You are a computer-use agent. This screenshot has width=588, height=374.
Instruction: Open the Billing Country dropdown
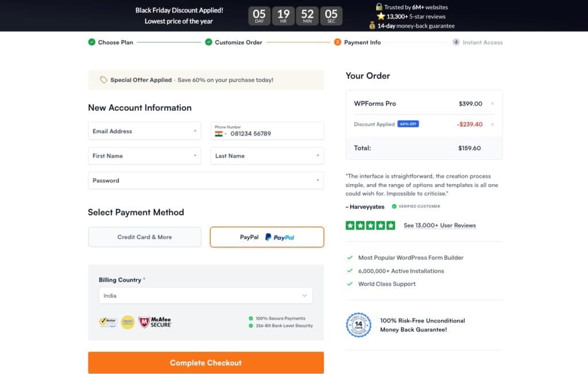pos(206,295)
